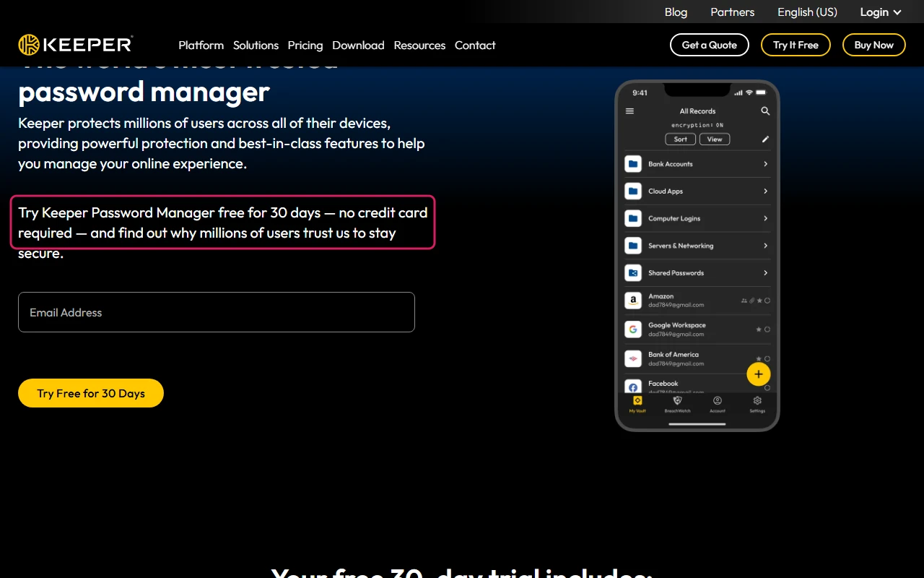The width and height of the screenshot is (924, 578).
Task: Click the search icon in phone mockup
Action: (x=765, y=111)
